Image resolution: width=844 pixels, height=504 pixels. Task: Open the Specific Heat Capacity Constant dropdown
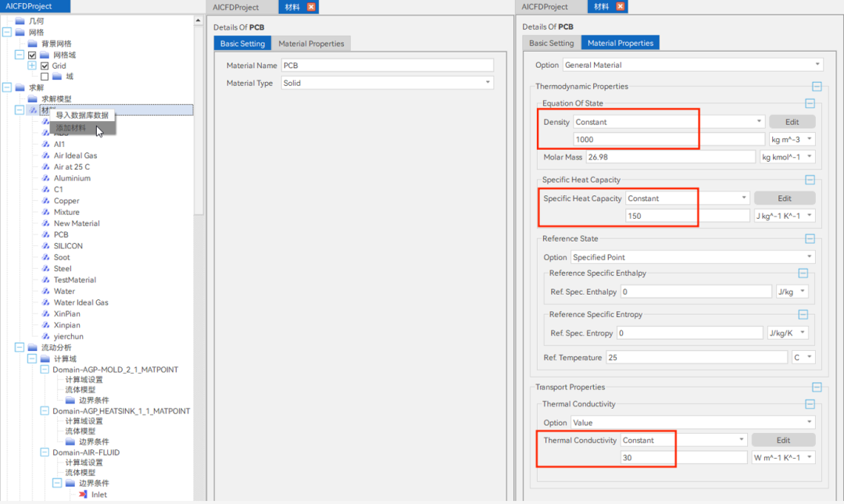click(688, 198)
